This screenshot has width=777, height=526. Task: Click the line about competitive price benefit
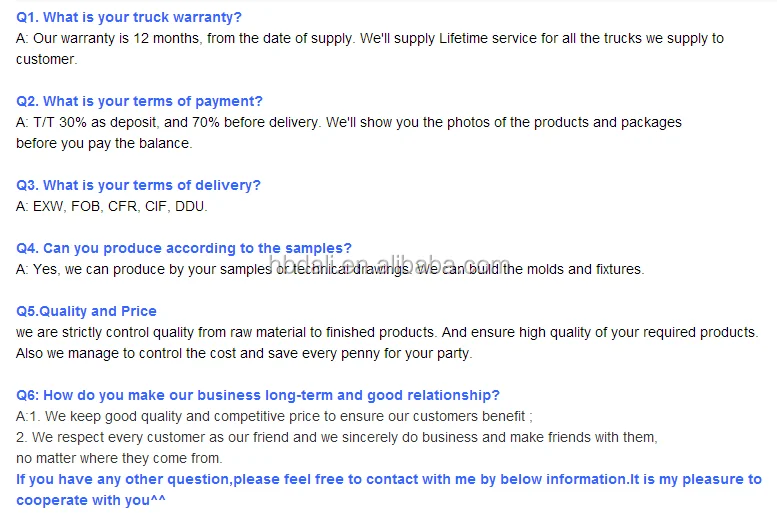pyautogui.click(x=274, y=416)
